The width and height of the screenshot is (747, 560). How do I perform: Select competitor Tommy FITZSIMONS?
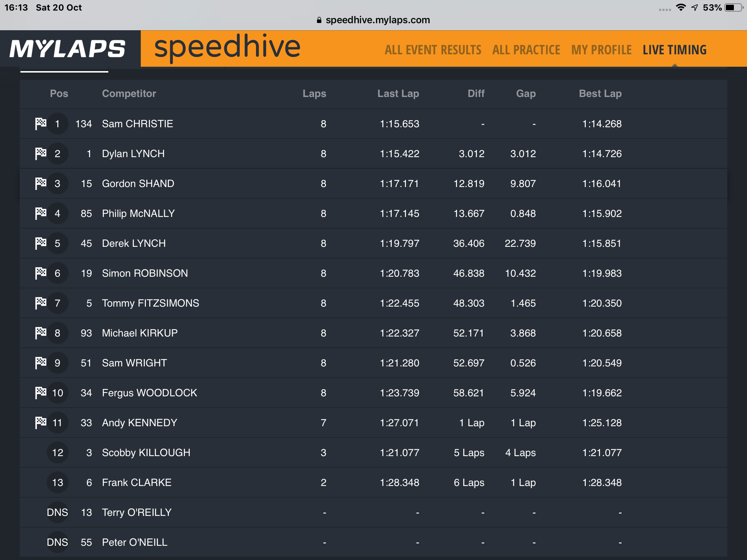pyautogui.click(x=150, y=303)
